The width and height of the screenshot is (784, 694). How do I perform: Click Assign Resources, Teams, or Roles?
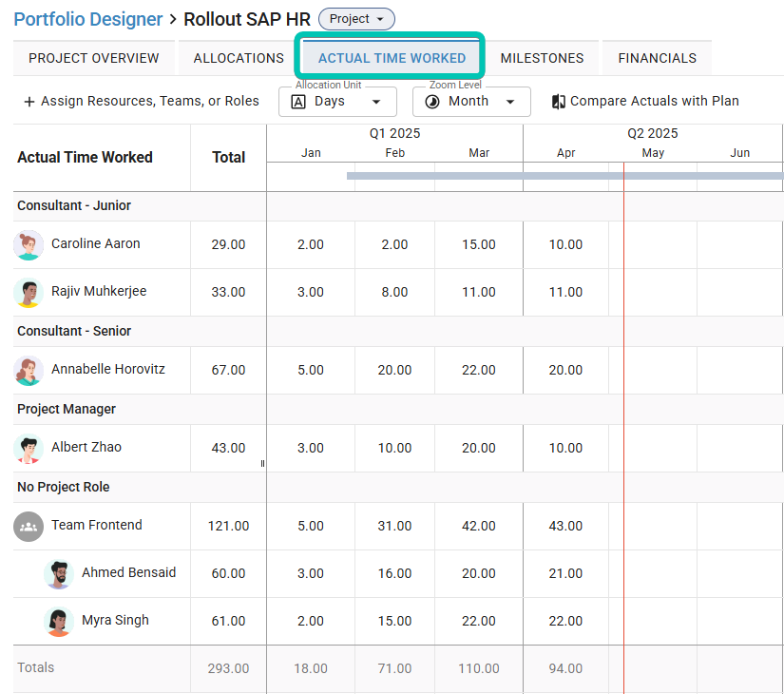(x=142, y=101)
